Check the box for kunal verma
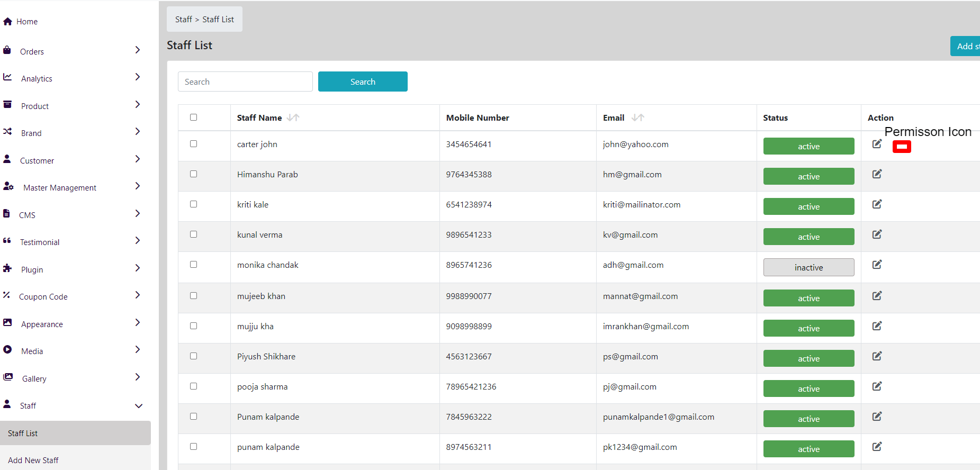 click(x=194, y=234)
